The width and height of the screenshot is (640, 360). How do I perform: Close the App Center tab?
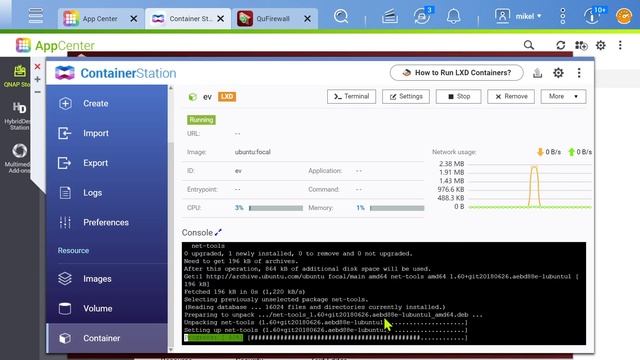coord(133,19)
